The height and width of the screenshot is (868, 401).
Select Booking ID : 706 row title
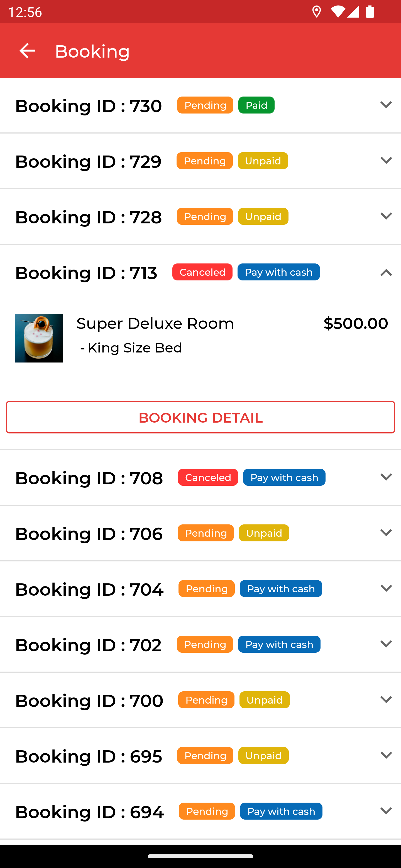click(x=89, y=534)
